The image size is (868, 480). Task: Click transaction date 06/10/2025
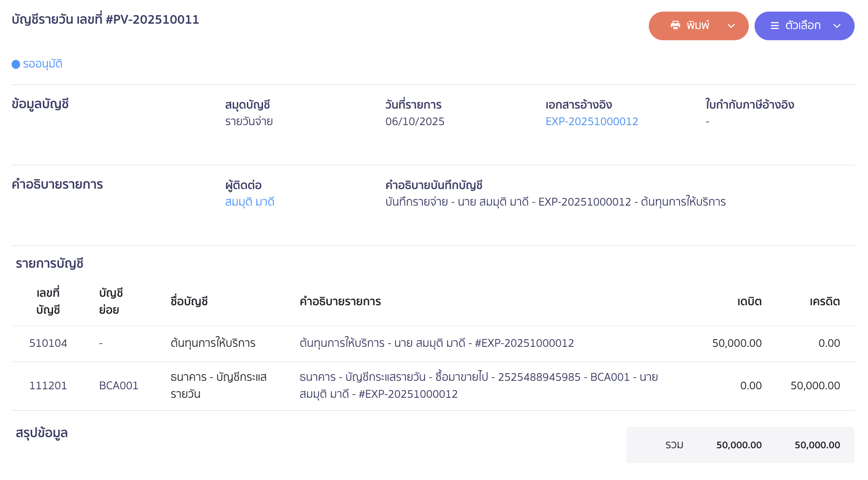point(415,121)
